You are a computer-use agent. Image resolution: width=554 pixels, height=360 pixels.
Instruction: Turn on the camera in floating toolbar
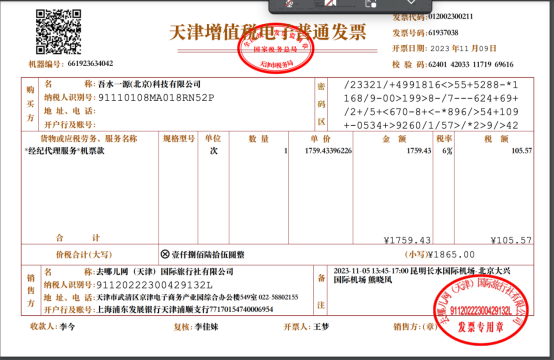coord(330,3)
